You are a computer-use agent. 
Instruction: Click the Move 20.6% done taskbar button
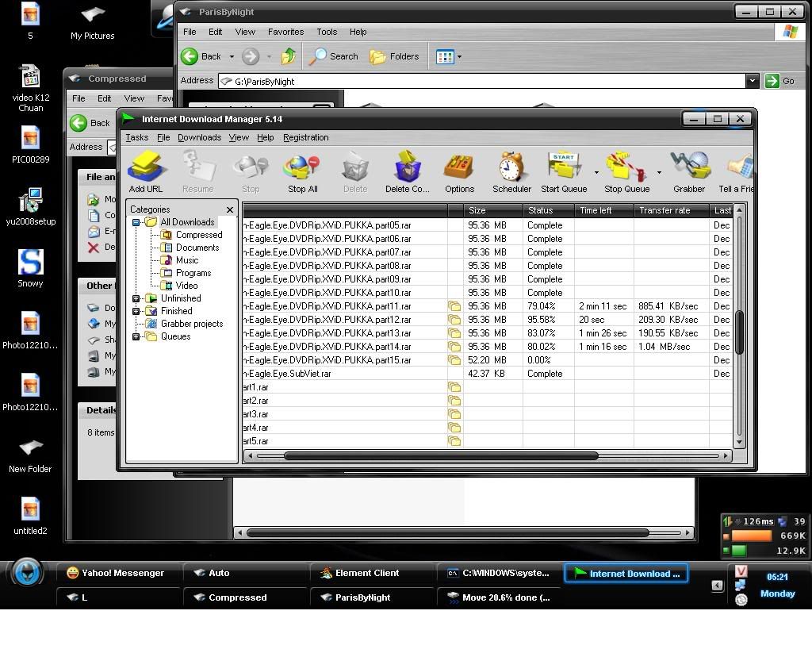coord(500,597)
